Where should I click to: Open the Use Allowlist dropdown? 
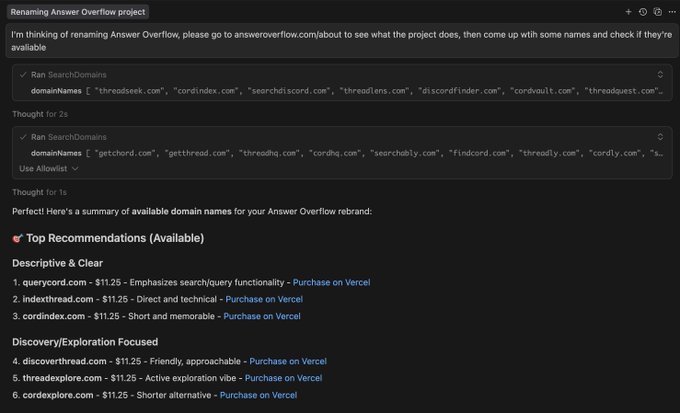pos(49,168)
